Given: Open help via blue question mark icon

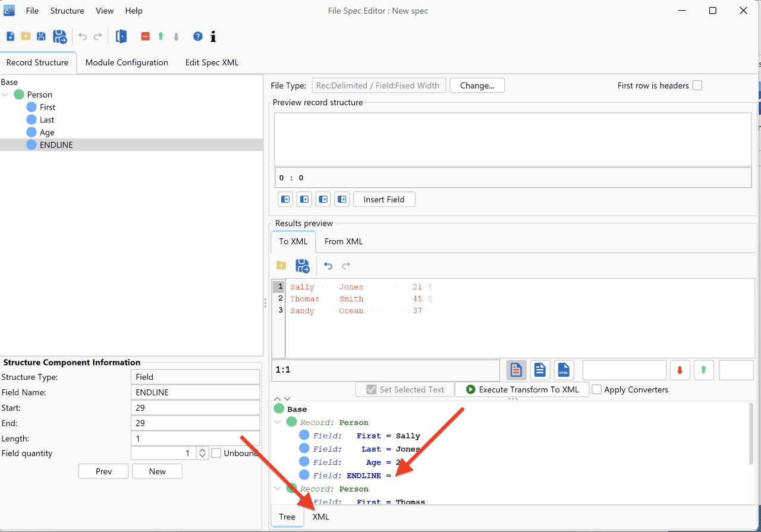Looking at the screenshot, I should point(198,37).
